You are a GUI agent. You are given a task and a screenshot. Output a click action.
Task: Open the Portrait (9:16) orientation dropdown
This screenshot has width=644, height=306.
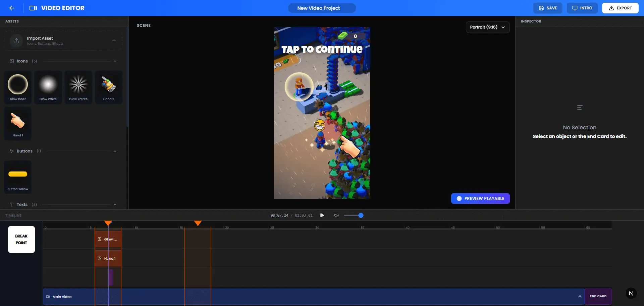tap(487, 27)
